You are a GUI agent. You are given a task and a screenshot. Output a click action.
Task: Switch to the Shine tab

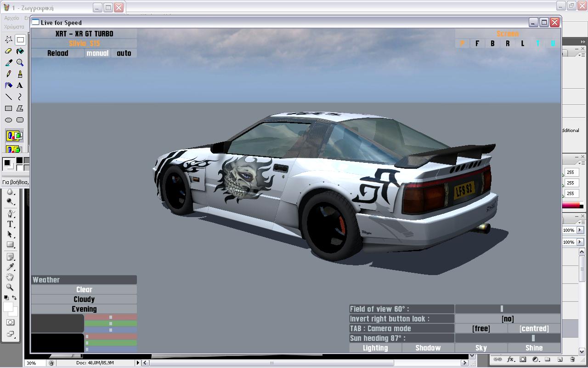(534, 348)
